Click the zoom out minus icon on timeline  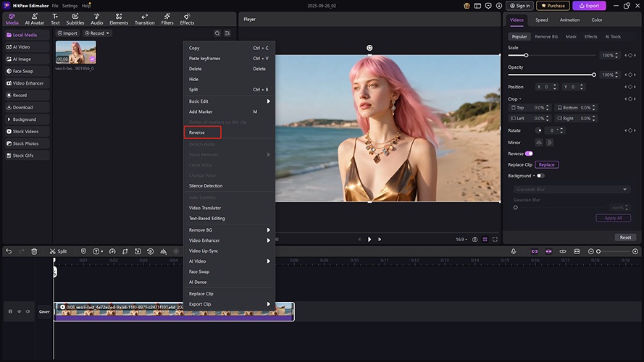(590, 251)
